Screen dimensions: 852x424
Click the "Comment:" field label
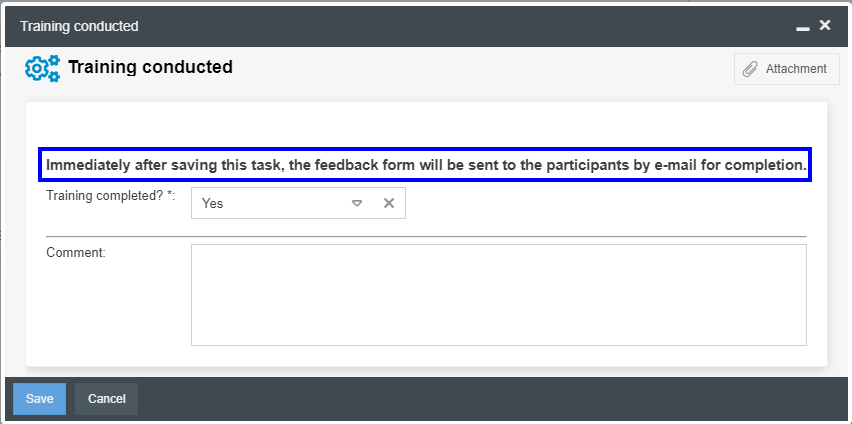click(76, 253)
